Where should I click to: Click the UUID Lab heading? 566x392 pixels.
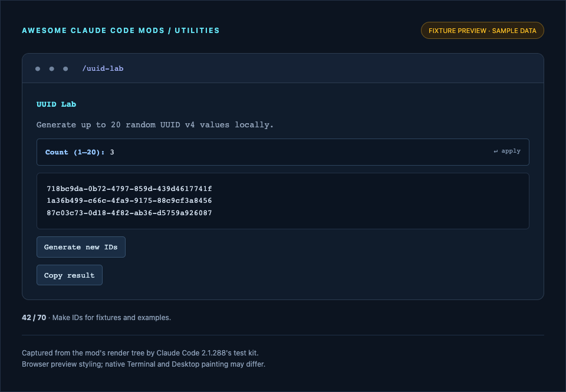point(57,104)
